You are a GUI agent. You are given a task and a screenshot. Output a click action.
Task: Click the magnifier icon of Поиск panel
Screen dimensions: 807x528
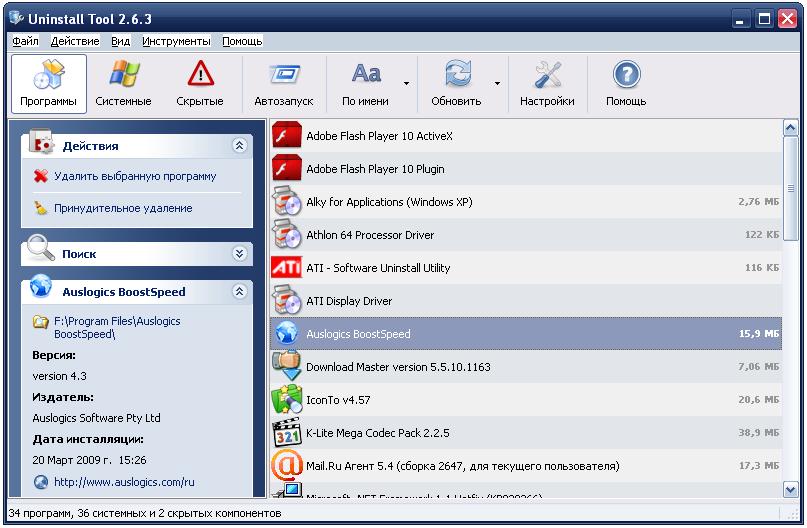[41, 248]
